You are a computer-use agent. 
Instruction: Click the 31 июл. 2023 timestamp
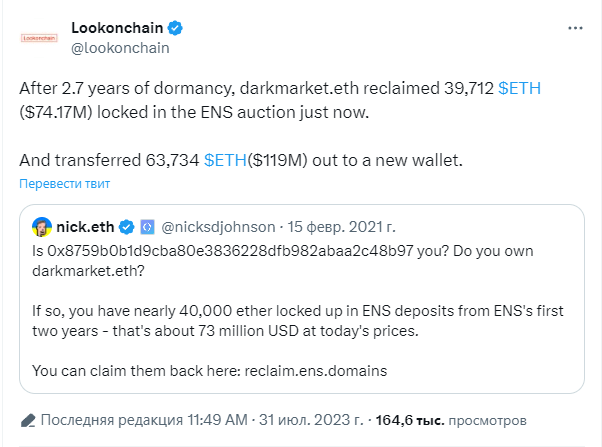tap(311, 420)
